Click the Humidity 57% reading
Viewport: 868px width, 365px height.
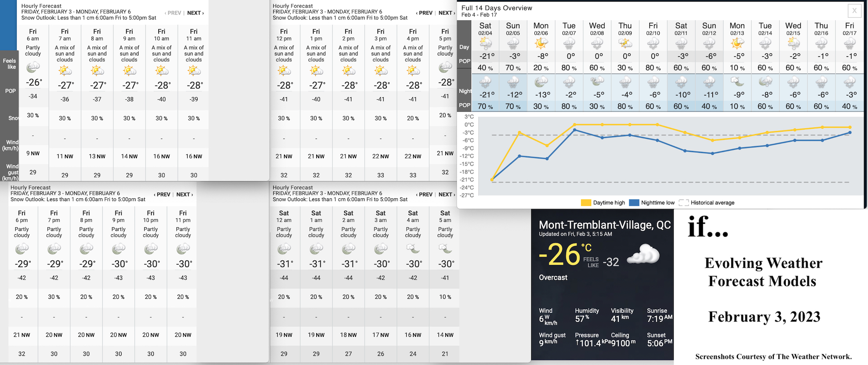coord(587,315)
